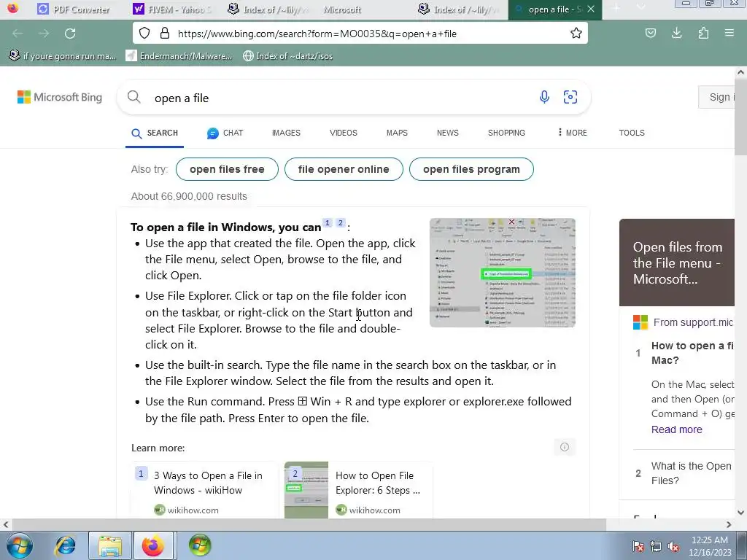The height and width of the screenshot is (560, 747).
Task: Switch to the FIVEM - Yahoo tab
Action: click(x=172, y=9)
